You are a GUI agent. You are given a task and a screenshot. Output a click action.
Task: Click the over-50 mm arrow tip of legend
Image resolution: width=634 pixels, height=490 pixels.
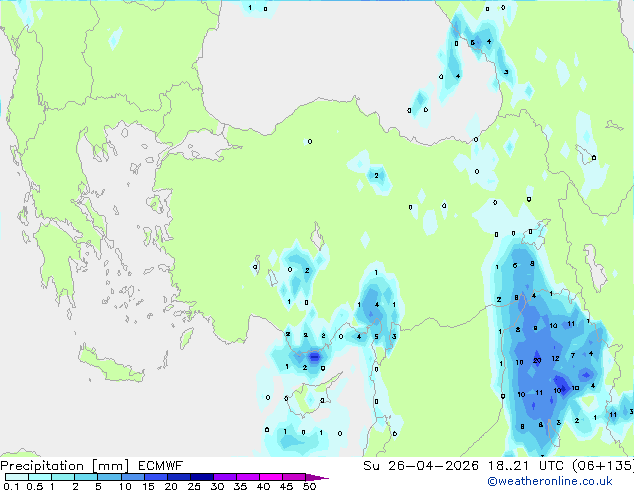coord(317,477)
